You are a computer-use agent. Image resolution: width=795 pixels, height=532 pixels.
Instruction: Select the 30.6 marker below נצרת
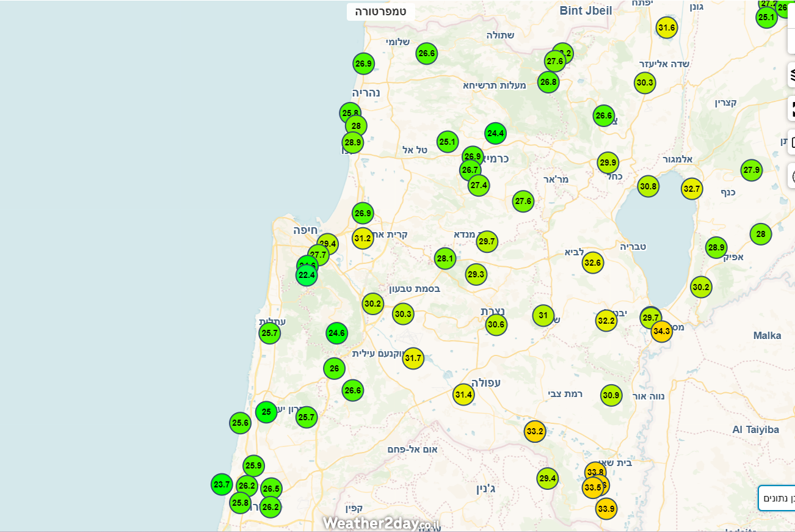click(x=496, y=324)
